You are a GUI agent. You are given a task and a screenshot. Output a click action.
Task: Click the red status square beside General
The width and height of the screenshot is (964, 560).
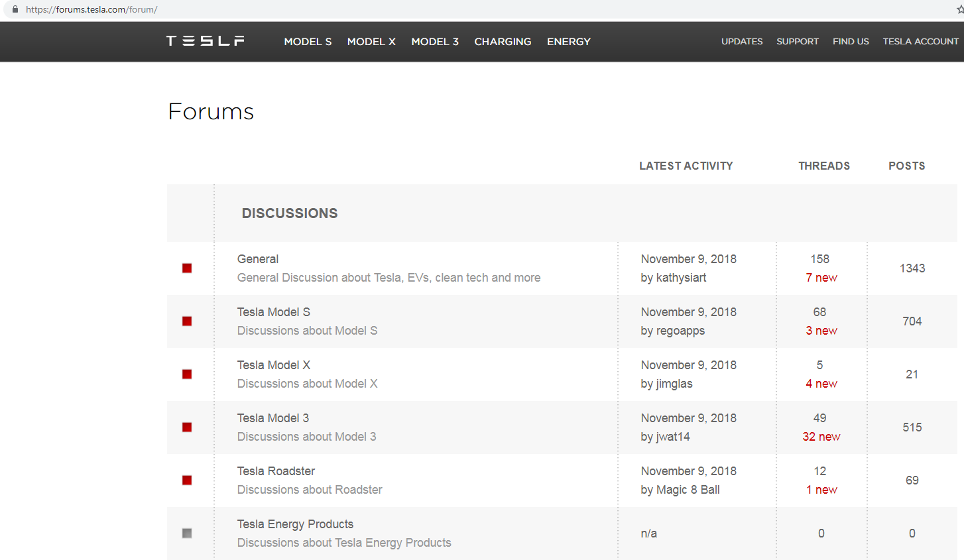tap(187, 268)
